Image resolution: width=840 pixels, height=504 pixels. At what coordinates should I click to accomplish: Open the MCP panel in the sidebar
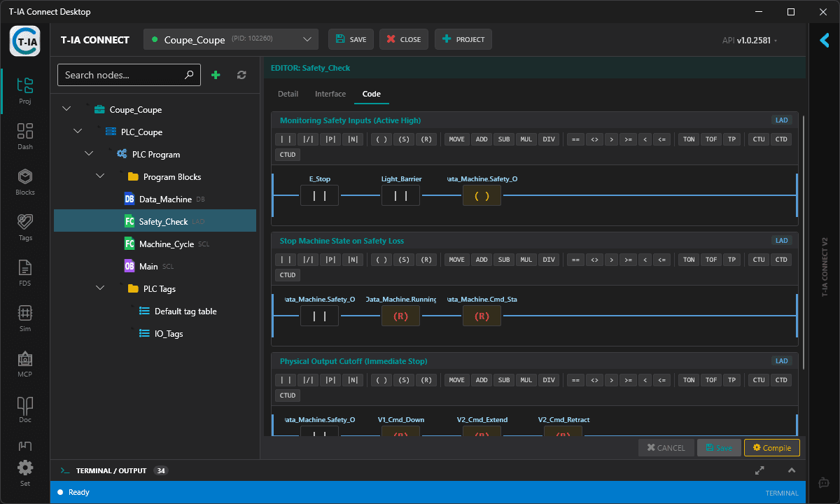(24, 361)
